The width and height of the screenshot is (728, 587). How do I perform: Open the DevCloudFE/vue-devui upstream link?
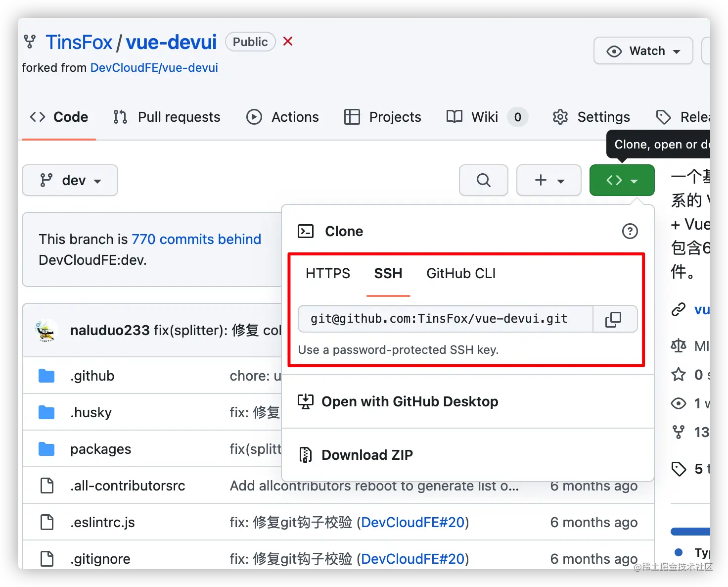pyautogui.click(x=154, y=68)
